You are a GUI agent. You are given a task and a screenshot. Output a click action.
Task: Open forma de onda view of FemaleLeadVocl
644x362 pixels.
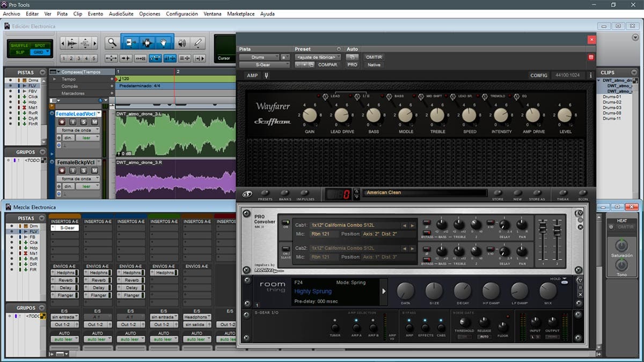coord(78,130)
